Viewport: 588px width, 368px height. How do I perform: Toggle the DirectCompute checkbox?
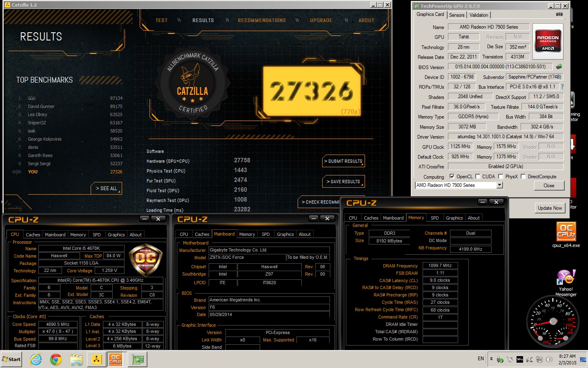[x=523, y=177]
